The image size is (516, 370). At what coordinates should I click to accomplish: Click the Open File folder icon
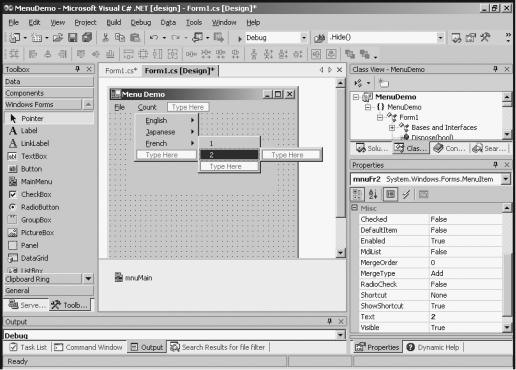58,38
